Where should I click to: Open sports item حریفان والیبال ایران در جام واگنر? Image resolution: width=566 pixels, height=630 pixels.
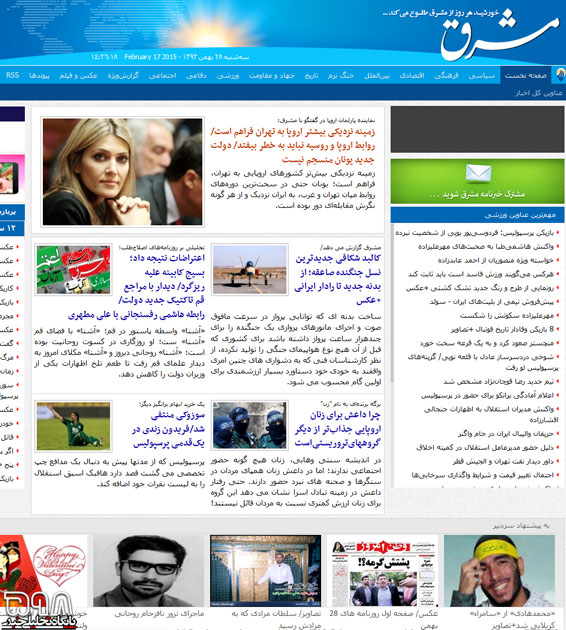pyautogui.click(x=506, y=433)
